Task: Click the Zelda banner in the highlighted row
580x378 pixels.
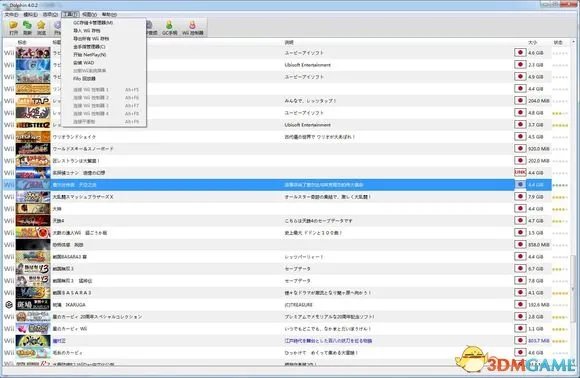Action: coord(33,185)
